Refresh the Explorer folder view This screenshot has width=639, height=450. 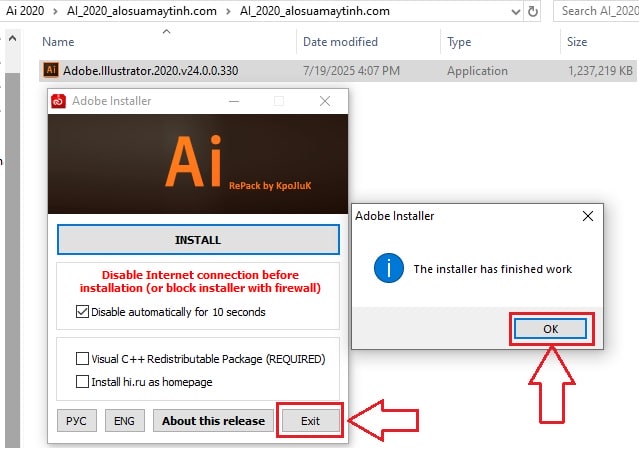point(533,11)
